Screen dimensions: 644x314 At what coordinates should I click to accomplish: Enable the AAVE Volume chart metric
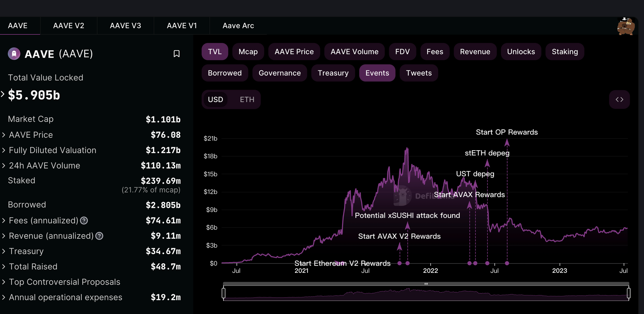tap(354, 52)
